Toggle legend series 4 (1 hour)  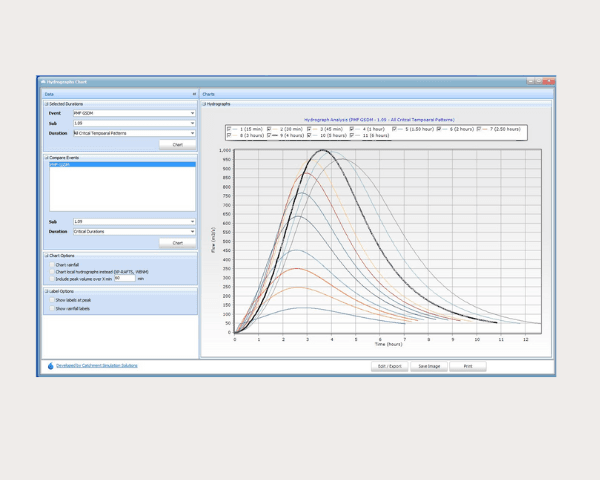[x=352, y=129]
